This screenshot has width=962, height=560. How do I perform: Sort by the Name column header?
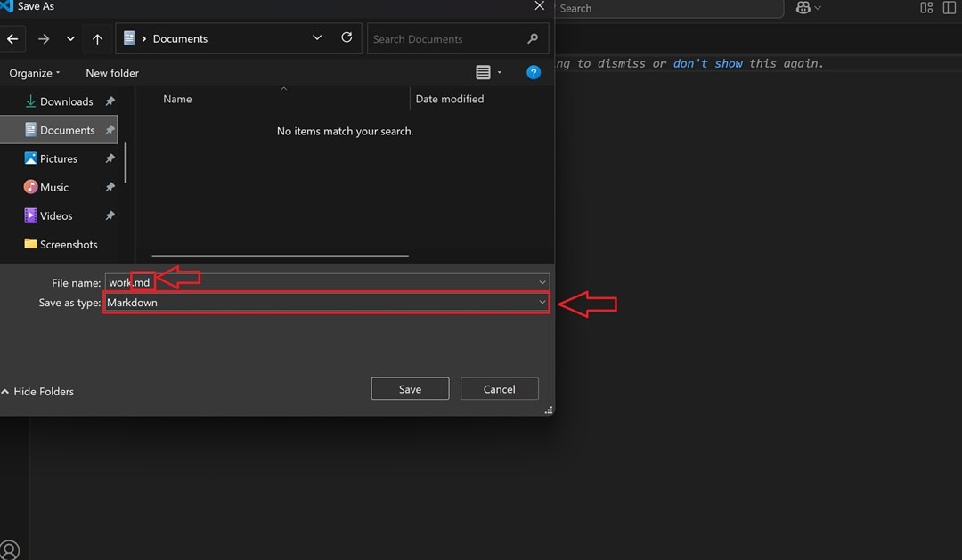pos(177,100)
